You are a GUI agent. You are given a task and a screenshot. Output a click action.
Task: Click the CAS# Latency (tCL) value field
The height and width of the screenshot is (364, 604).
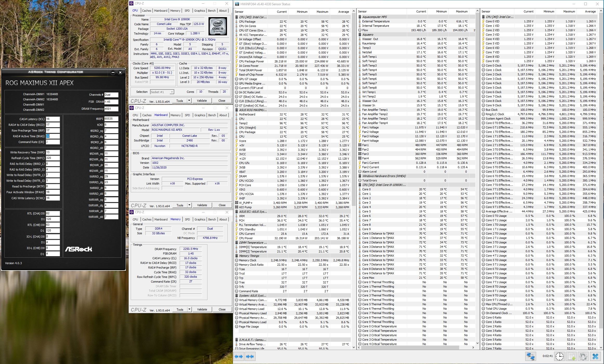coord(53,119)
